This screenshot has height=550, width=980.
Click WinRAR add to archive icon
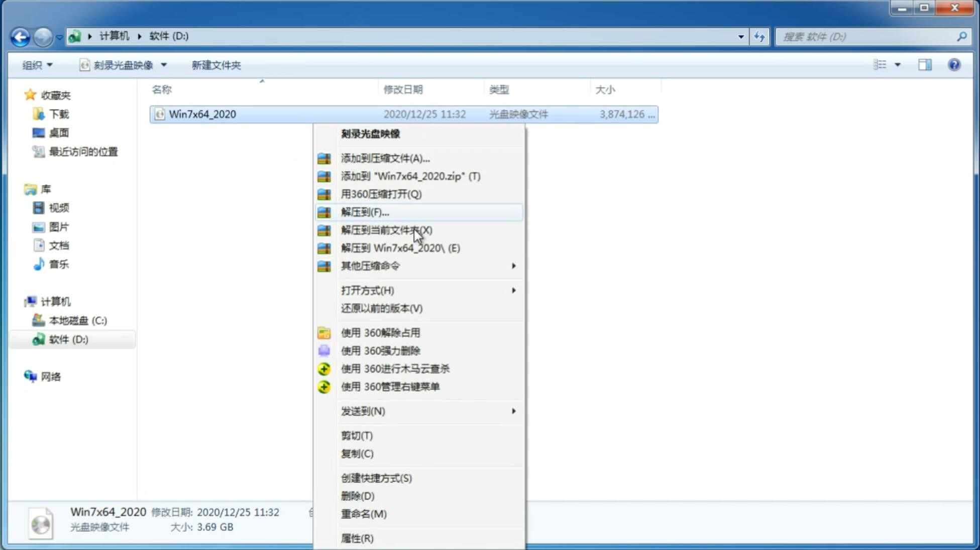[325, 158]
